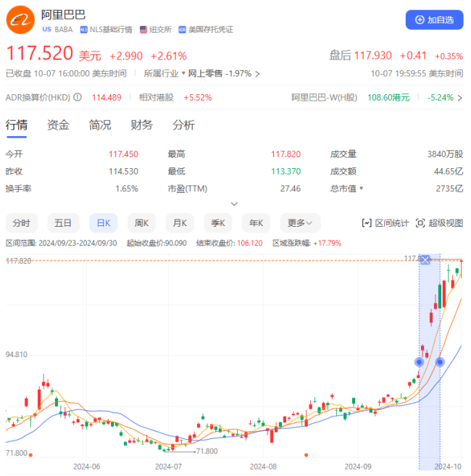This screenshot has height=476, width=471.
Task: Click the ADR 美国存托凭证 badge icon
Action: click(182, 30)
